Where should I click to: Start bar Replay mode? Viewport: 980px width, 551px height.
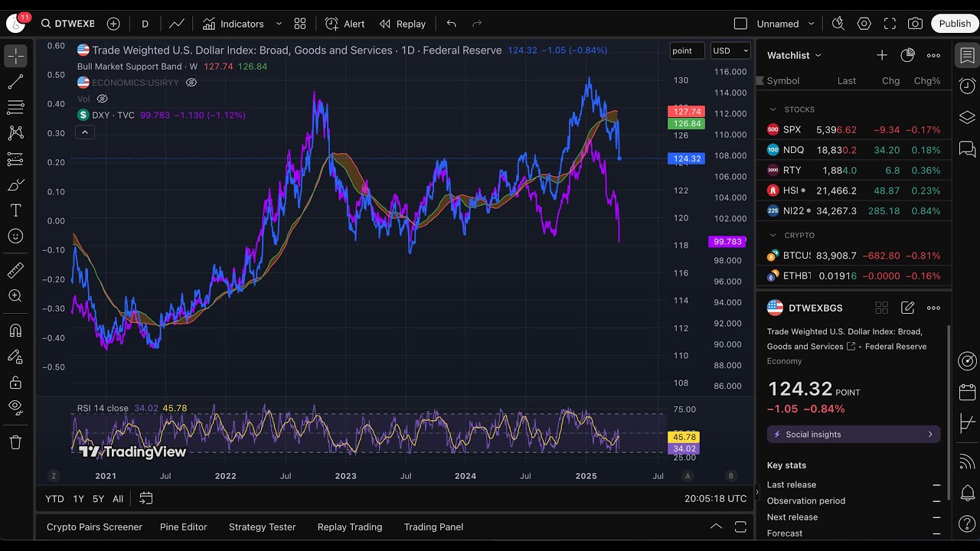click(403, 24)
